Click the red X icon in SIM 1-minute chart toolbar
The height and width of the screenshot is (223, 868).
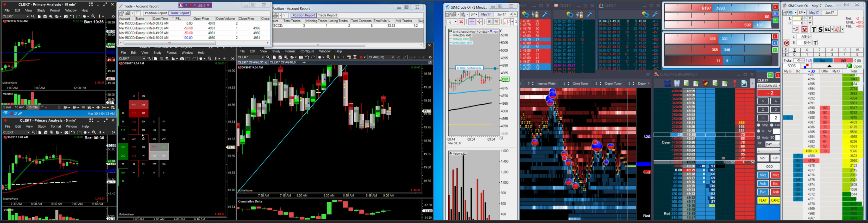coord(461,22)
